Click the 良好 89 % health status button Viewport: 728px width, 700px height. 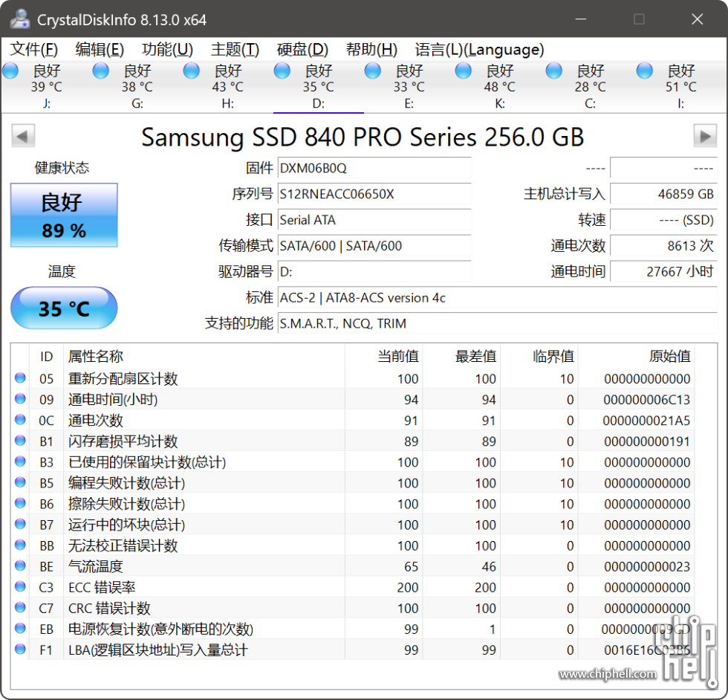[x=64, y=215]
